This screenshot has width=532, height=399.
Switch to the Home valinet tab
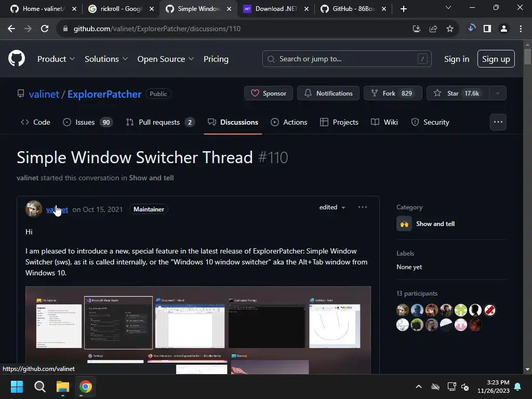click(x=43, y=9)
